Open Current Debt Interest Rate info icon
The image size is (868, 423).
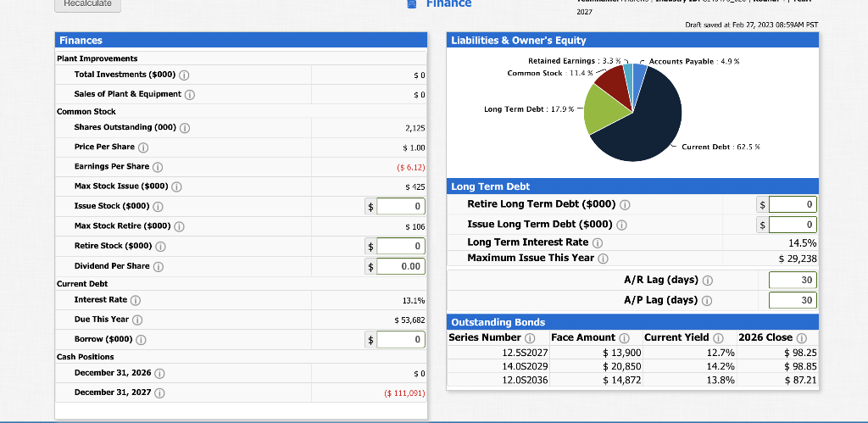coord(135,300)
